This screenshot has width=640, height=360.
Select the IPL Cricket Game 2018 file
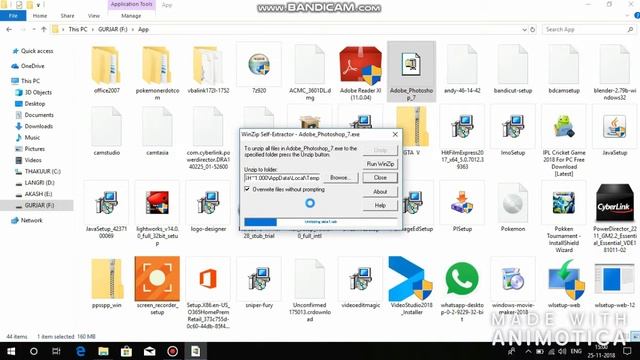[564, 142]
